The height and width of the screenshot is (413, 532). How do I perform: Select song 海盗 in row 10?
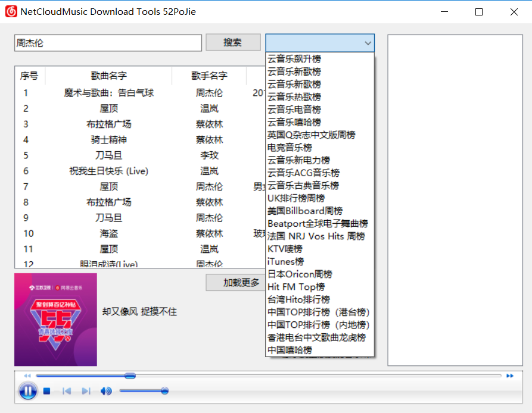coord(108,233)
